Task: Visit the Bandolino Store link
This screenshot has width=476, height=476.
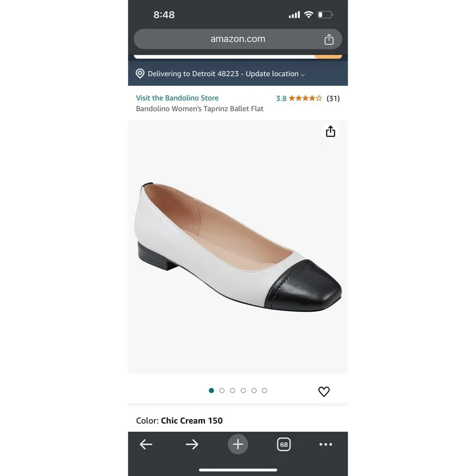Action: point(177,98)
